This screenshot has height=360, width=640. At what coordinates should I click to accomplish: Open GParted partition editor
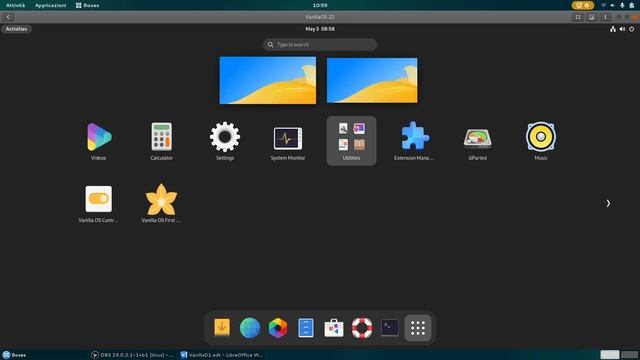(x=478, y=141)
